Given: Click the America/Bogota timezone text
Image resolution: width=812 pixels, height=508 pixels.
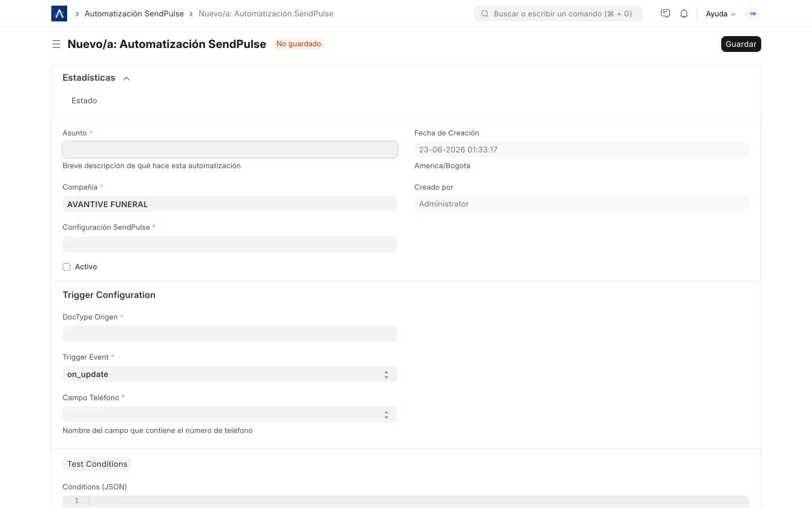Looking at the screenshot, I should click(442, 166).
